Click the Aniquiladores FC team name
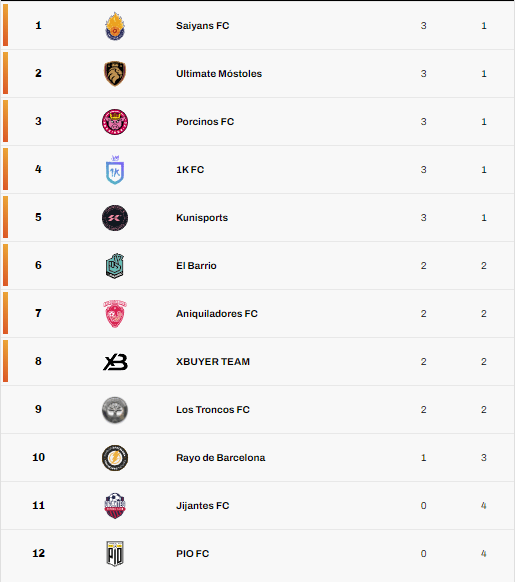Image resolution: width=515 pixels, height=582 pixels. pyautogui.click(x=216, y=314)
